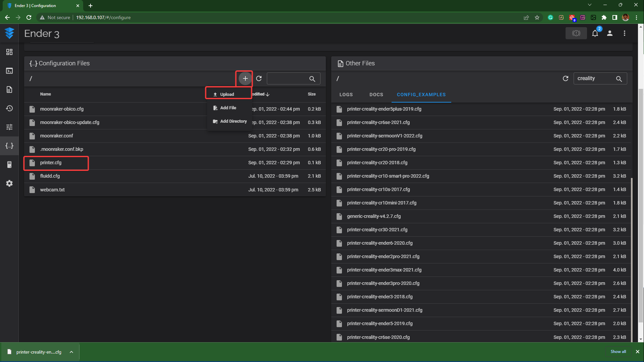Click file icon beside printer-creality-cr30-2021.cfg
The height and width of the screenshot is (362, 644).
coord(339,230)
